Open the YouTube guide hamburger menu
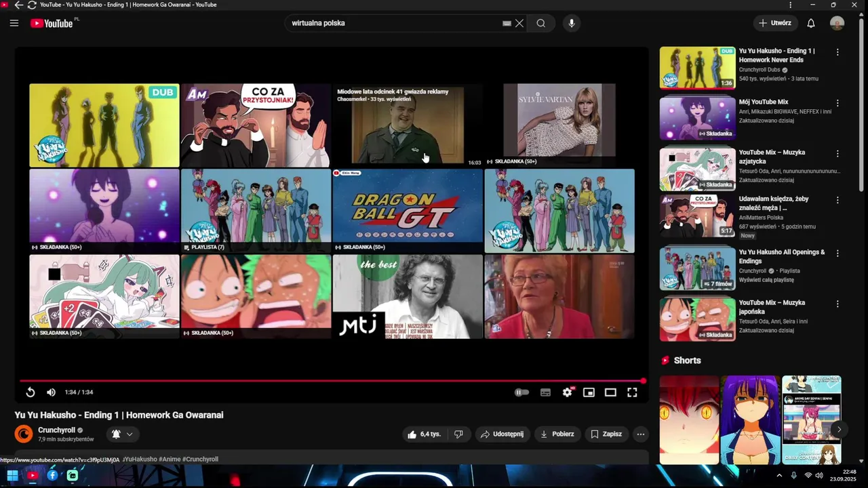Image resolution: width=868 pixels, height=488 pixels. coord(14,23)
